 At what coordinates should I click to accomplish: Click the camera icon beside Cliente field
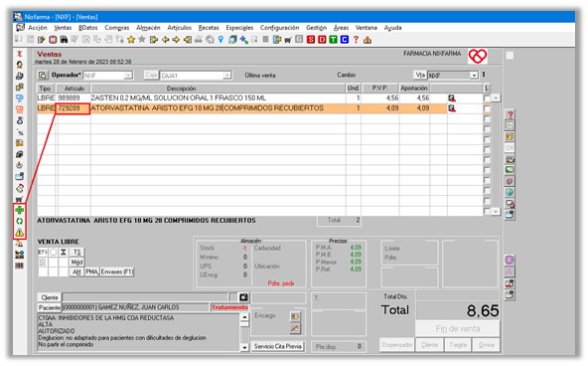243,297
